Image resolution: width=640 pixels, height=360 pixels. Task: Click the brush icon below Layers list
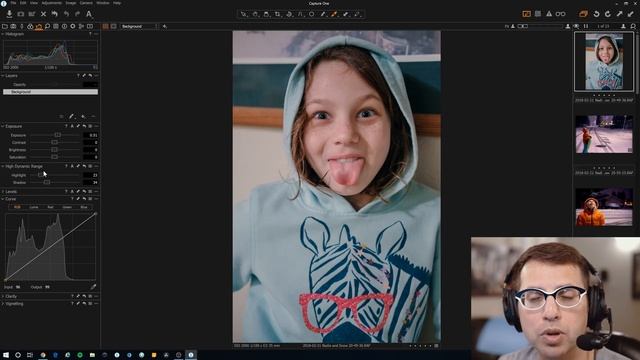[71, 116]
